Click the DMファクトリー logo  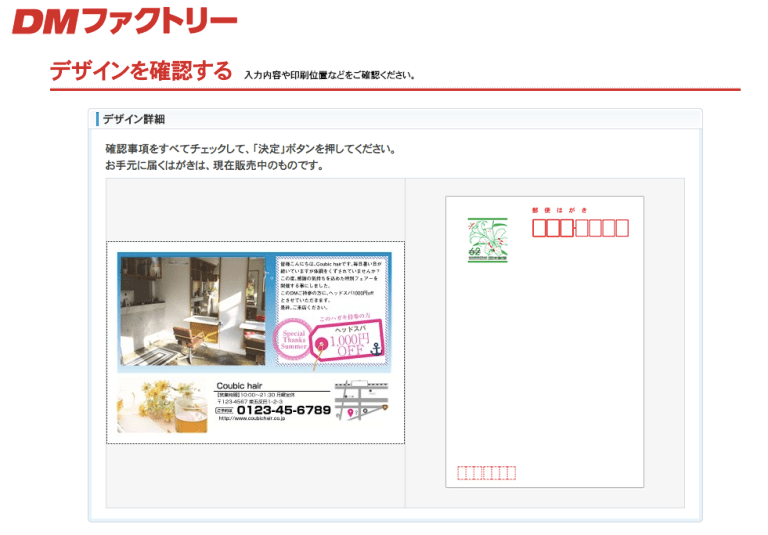pyautogui.click(x=124, y=22)
